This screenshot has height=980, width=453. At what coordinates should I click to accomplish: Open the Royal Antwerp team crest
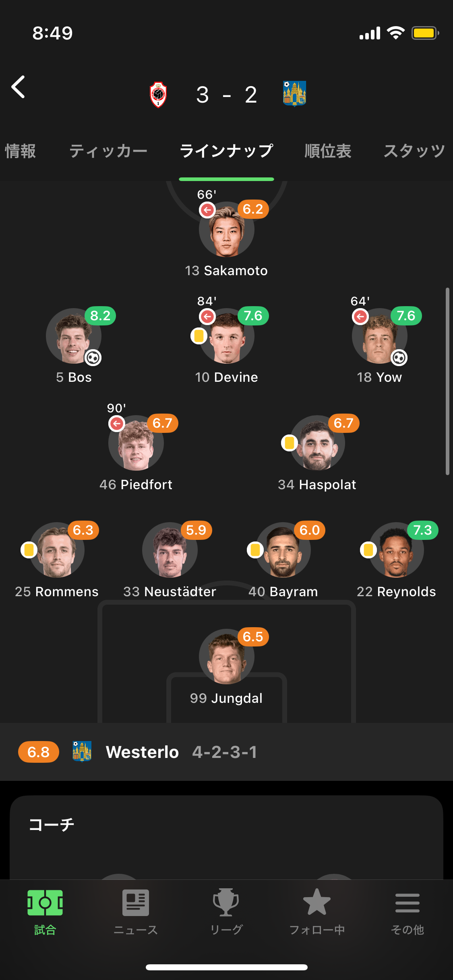click(x=158, y=95)
